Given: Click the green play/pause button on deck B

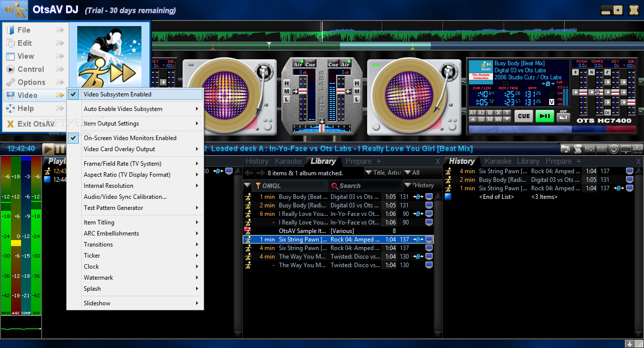Looking at the screenshot, I should [x=545, y=116].
